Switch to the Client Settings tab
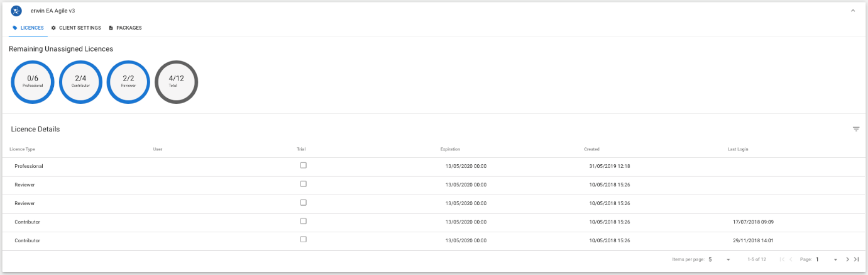 coord(76,28)
